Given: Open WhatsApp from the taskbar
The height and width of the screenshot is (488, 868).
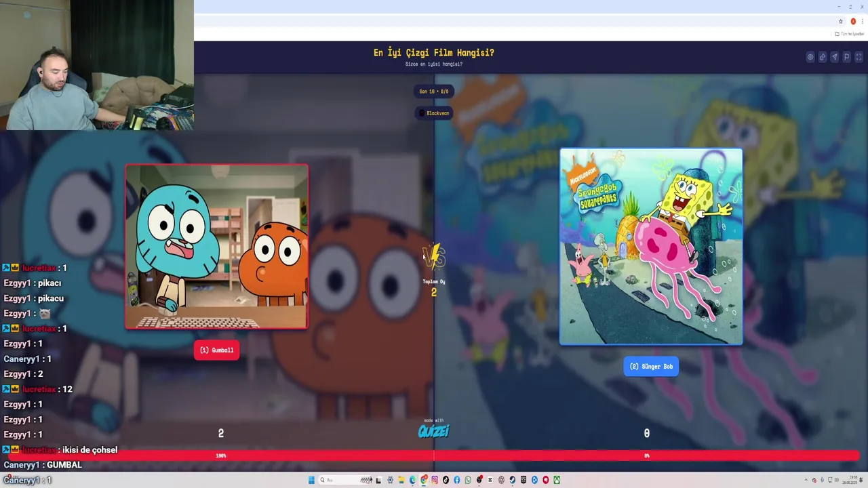Looking at the screenshot, I should coord(468,480).
